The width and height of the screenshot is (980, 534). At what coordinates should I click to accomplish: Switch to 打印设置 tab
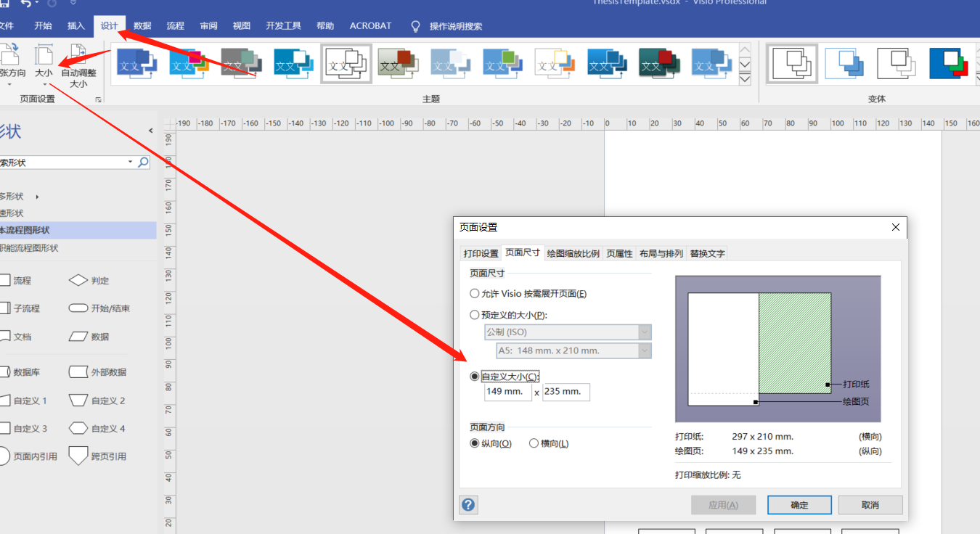[x=481, y=253]
